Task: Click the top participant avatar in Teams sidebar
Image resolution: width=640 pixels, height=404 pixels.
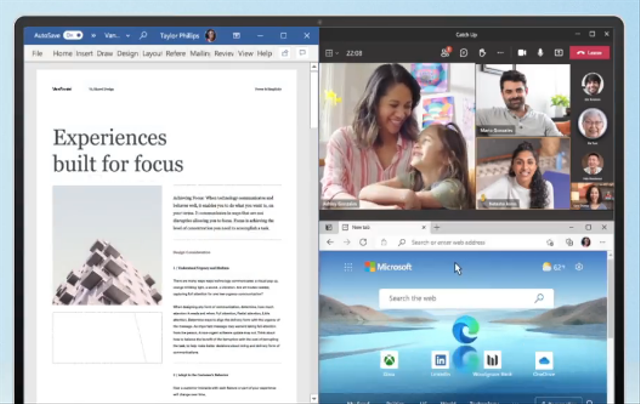Action: [x=592, y=84]
